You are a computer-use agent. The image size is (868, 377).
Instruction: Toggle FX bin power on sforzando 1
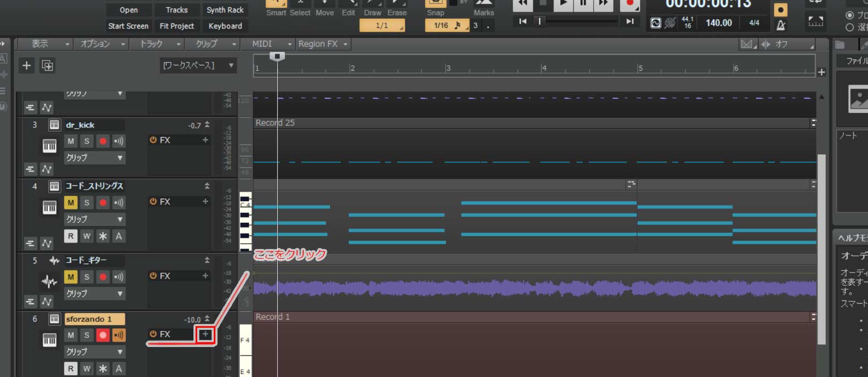[153, 334]
